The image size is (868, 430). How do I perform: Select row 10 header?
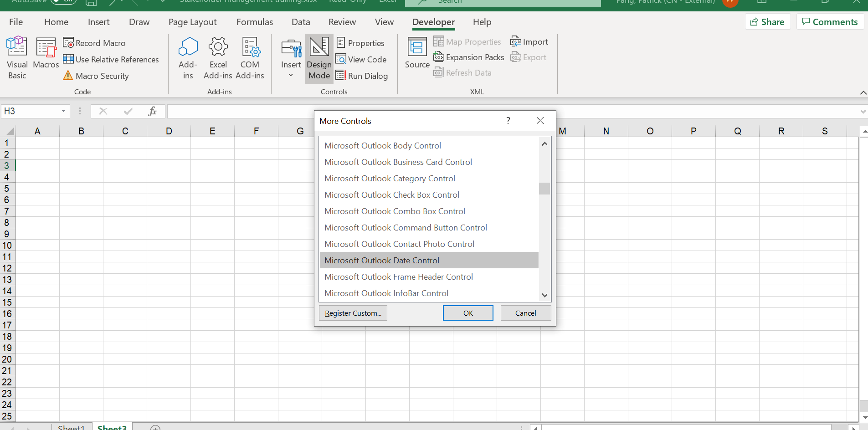[7, 245]
